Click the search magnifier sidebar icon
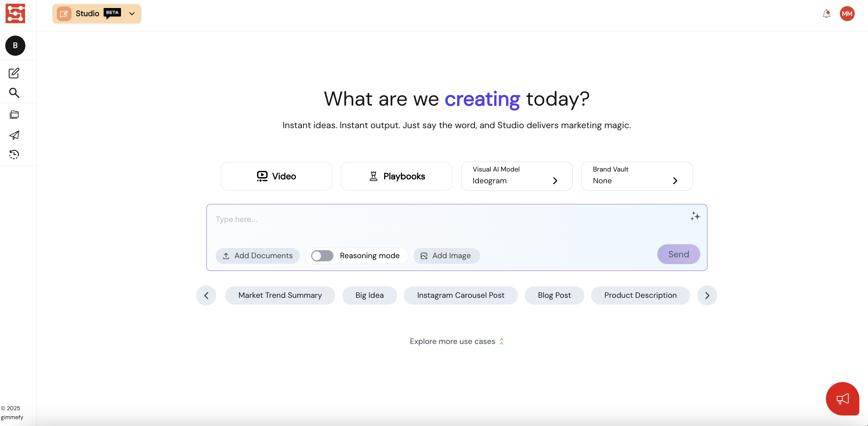The width and height of the screenshot is (868, 426). click(x=14, y=93)
